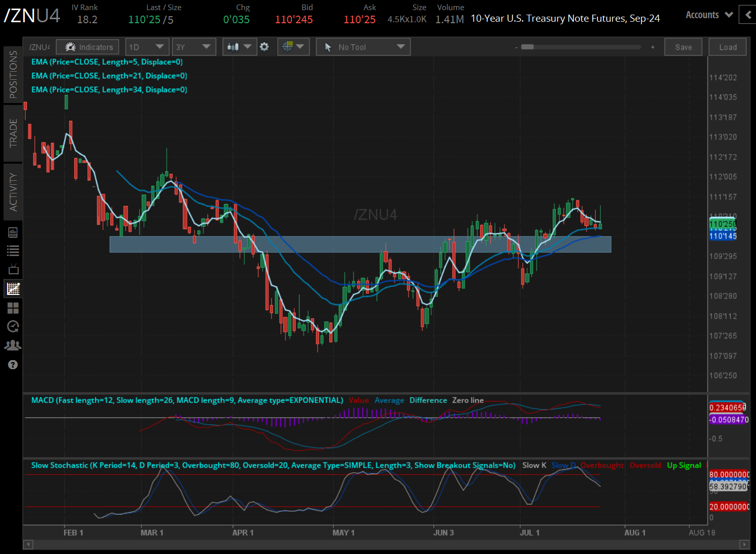Image resolution: width=756 pixels, height=554 pixels.
Task: Open the Accounts dropdown
Action: [708, 15]
